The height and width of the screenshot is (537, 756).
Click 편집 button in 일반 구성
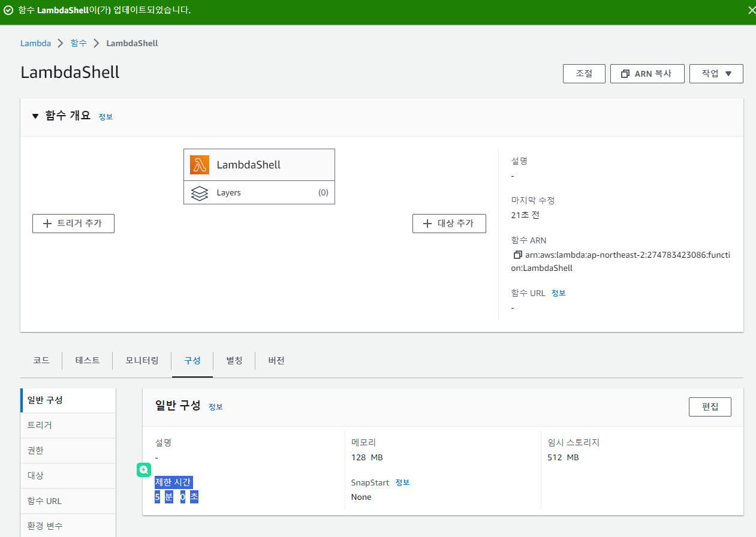click(710, 406)
